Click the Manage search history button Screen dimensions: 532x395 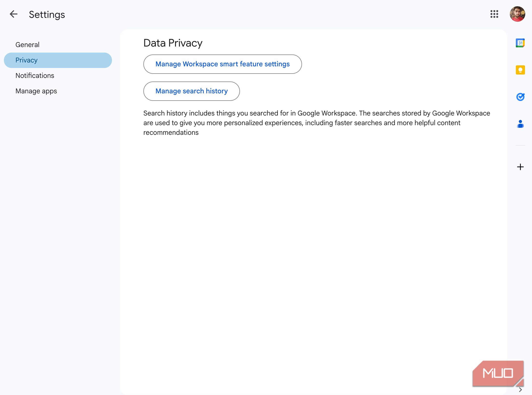coord(192,91)
